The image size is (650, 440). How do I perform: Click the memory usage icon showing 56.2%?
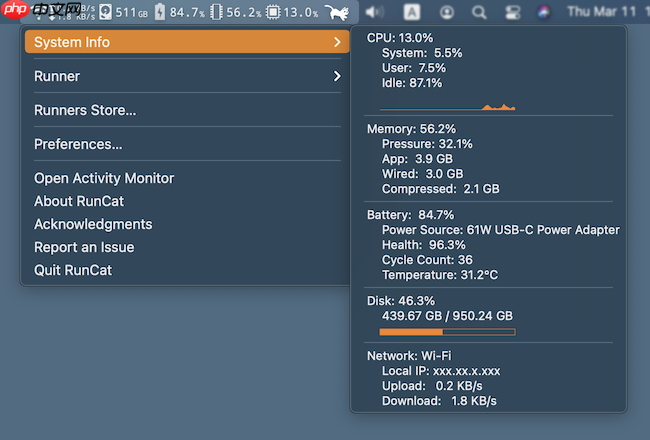216,12
